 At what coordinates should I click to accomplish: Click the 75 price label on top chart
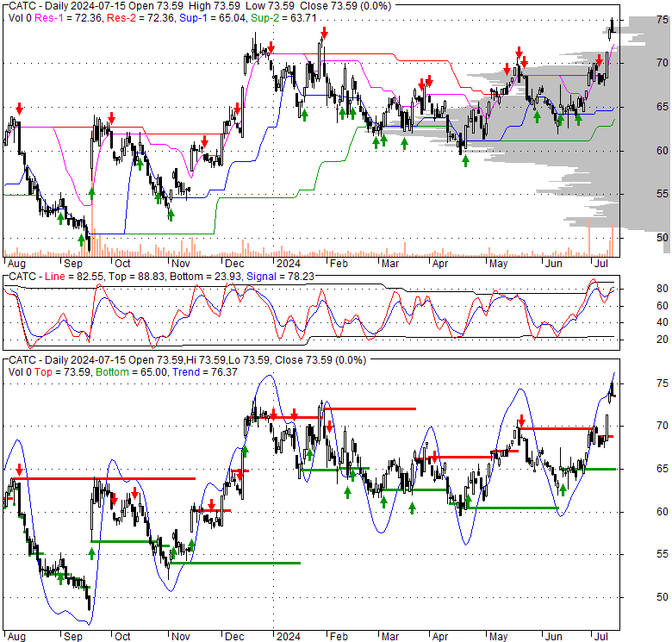(x=663, y=20)
